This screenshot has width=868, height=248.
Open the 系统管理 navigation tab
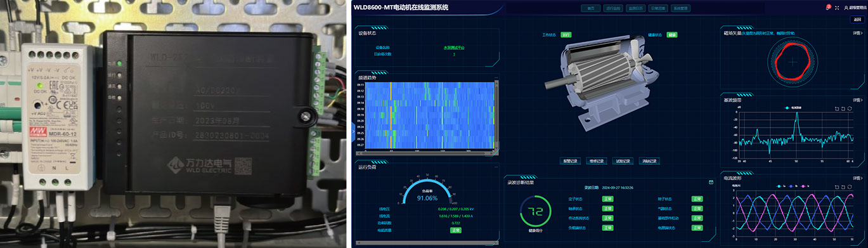click(x=681, y=8)
